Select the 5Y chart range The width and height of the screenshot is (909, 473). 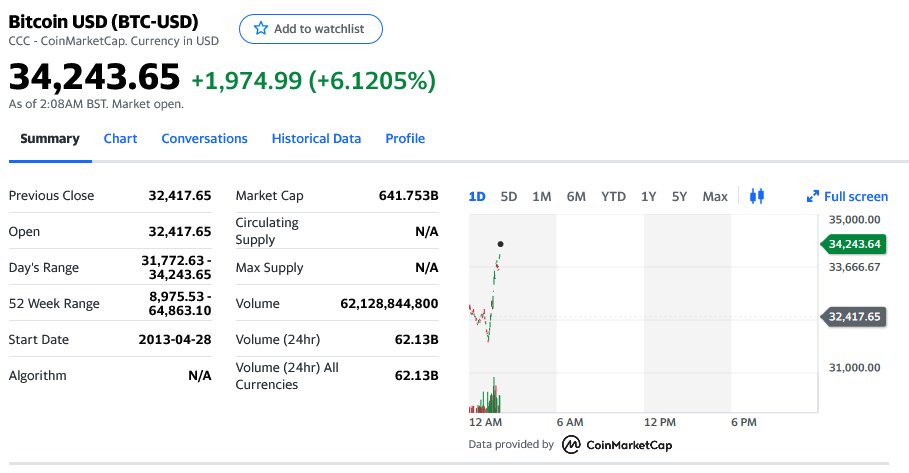(x=679, y=197)
